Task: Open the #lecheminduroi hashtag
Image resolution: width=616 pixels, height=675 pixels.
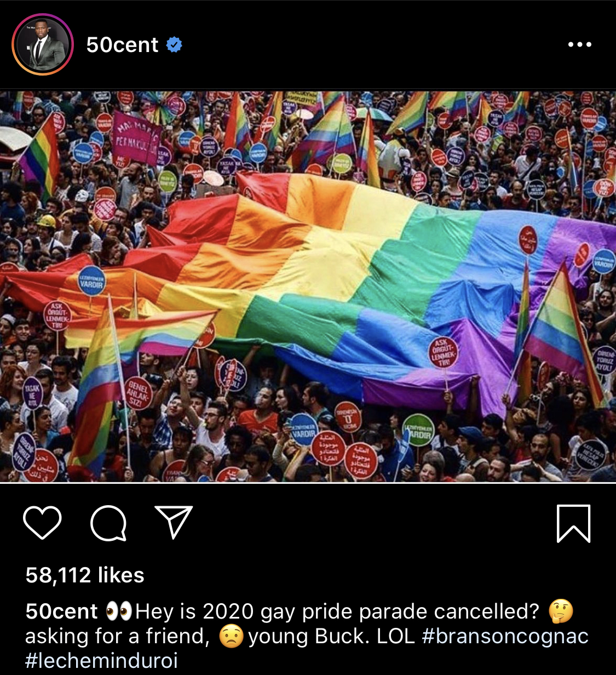Action: [x=102, y=660]
